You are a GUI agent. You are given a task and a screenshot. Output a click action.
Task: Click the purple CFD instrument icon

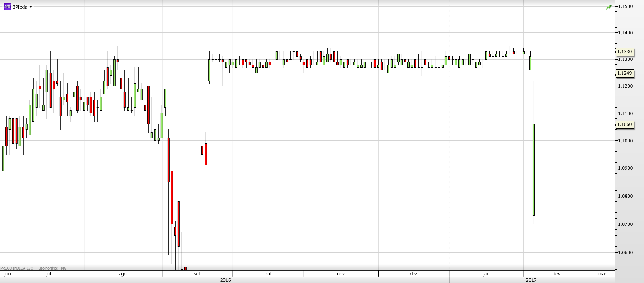(7, 7)
